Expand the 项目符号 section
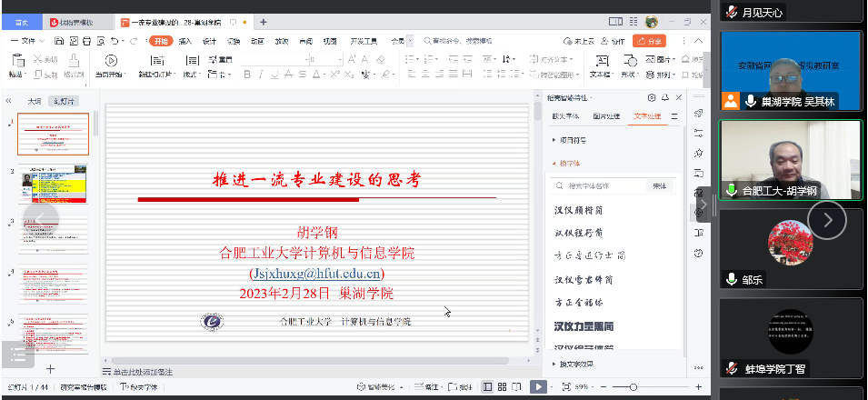Viewport: 868px width, 400px height. (571, 140)
